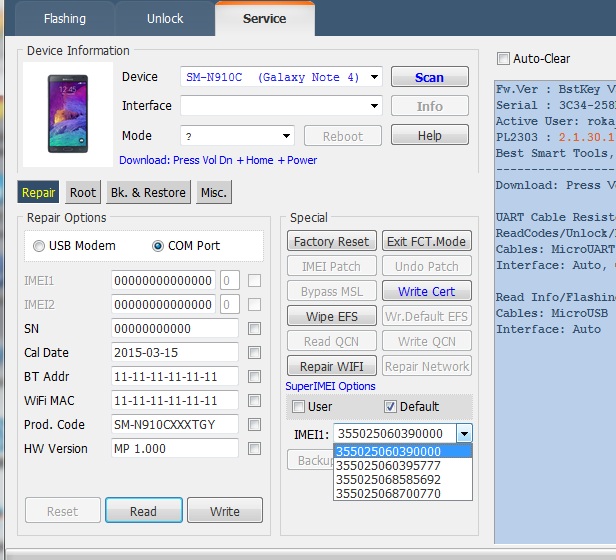The width and height of the screenshot is (616, 560).
Task: Tick the IMEI1 row checkbox
Action: (x=254, y=281)
